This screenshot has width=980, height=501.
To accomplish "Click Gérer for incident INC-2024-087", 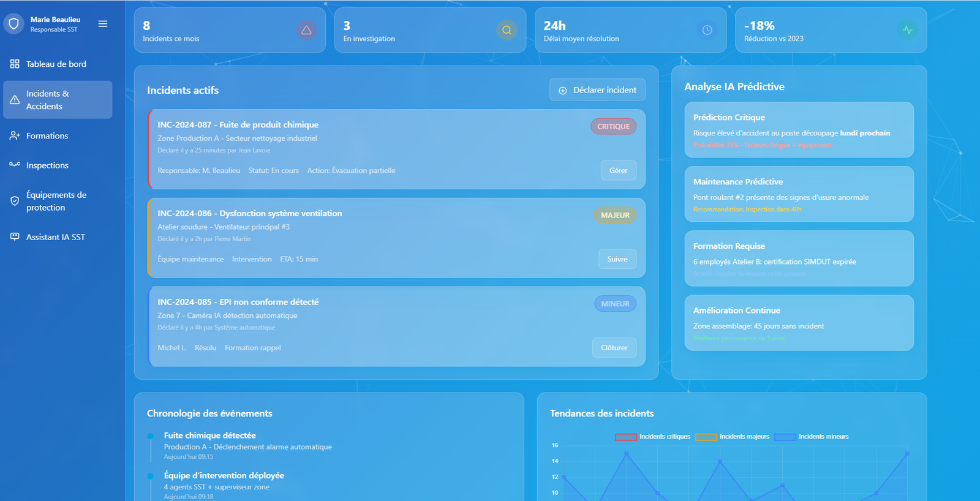I will pos(618,170).
